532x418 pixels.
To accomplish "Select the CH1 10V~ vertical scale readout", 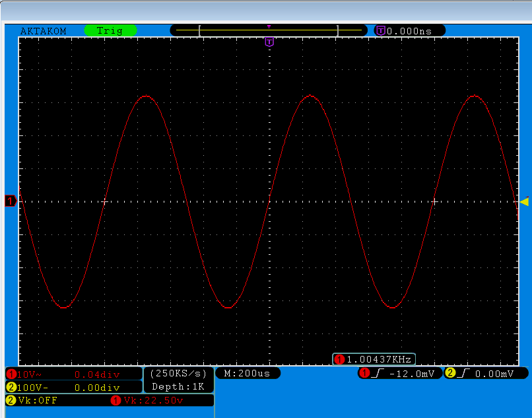I will pos(30,374).
